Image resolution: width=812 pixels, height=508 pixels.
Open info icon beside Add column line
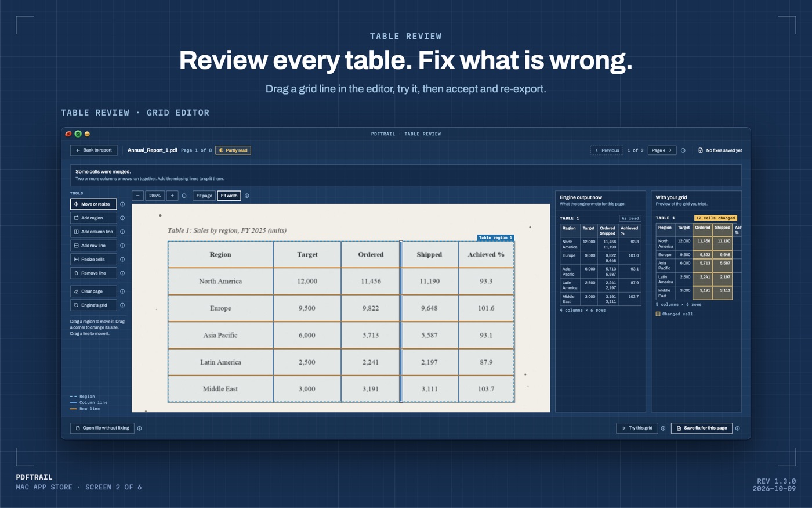(122, 232)
